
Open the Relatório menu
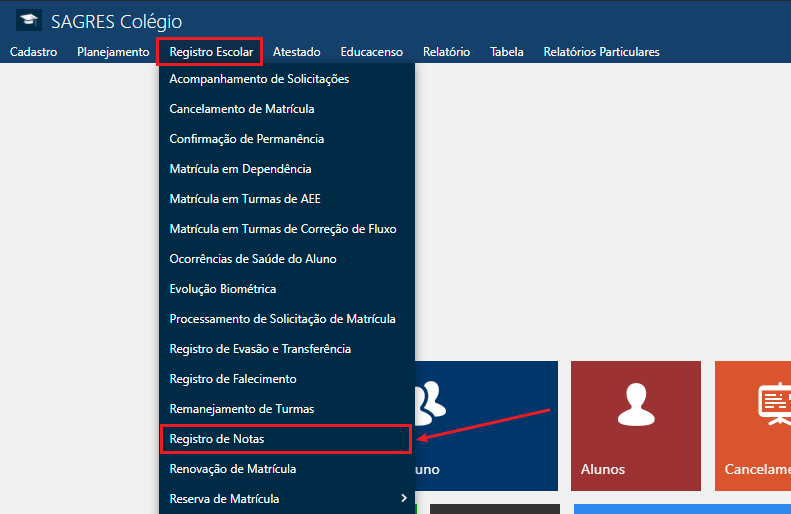(446, 52)
